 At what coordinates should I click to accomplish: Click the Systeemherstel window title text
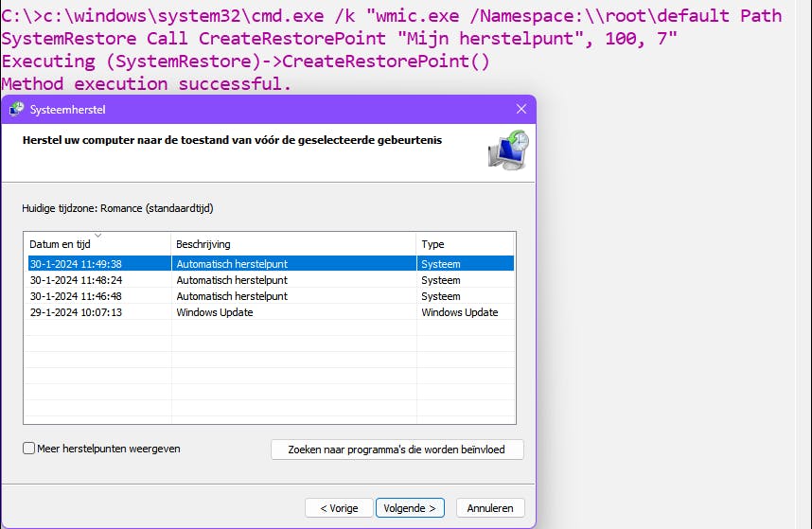pyautogui.click(x=69, y=110)
